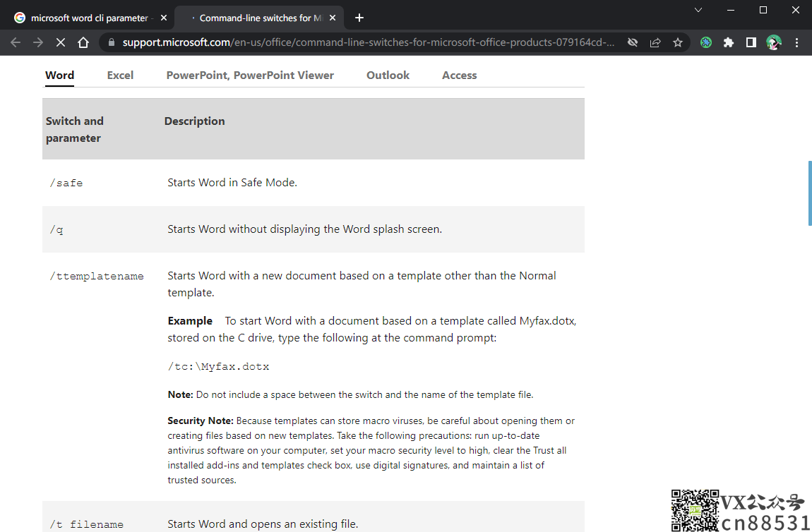Select the Word tab
Viewport: 812px width, 532px height.
coord(59,75)
